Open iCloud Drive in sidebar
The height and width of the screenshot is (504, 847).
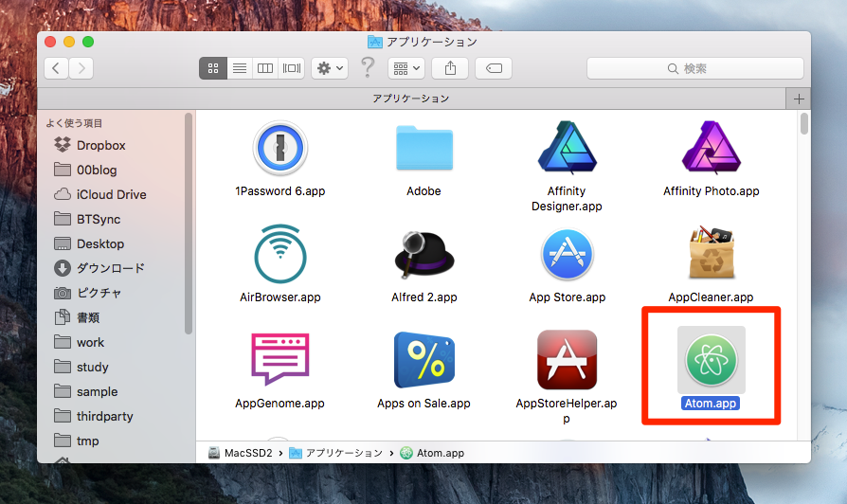pos(100,194)
